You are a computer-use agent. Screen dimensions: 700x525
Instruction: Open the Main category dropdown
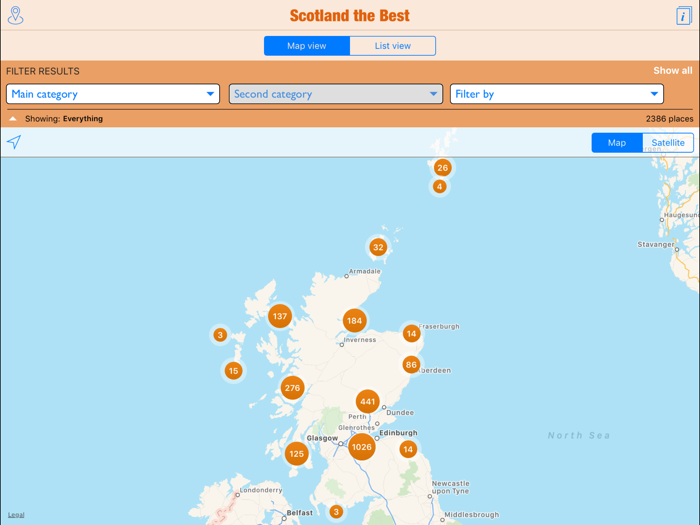(x=113, y=94)
